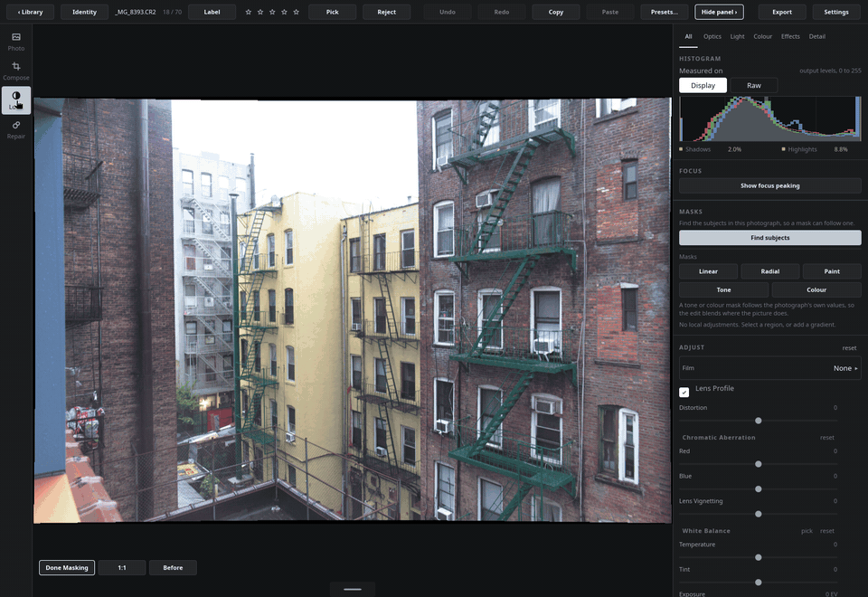Viewport: 868px width, 597px height.
Task: Rate photo with first star
Action: (248, 12)
